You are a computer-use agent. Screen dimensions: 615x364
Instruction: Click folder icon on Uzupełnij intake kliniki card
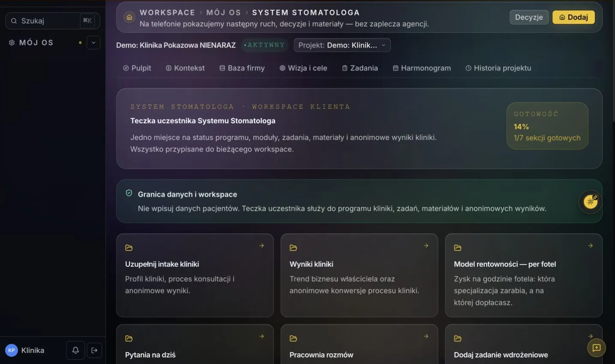(x=129, y=248)
